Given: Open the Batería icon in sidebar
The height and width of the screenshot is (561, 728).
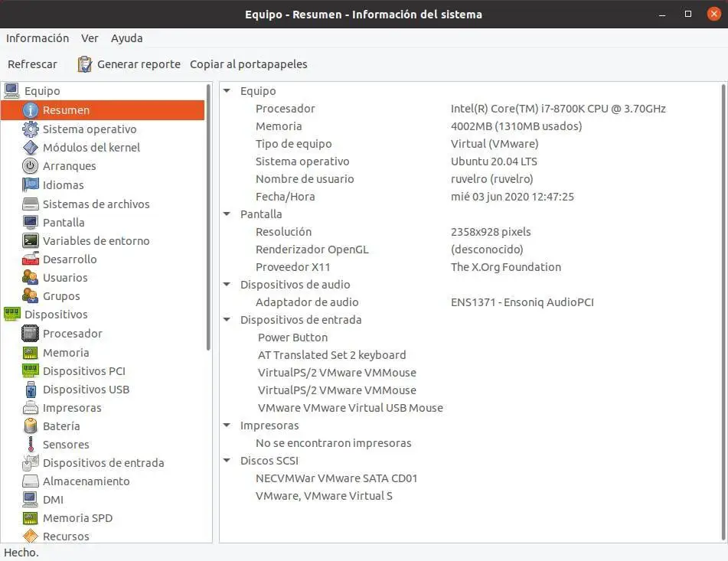Looking at the screenshot, I should coord(31,426).
